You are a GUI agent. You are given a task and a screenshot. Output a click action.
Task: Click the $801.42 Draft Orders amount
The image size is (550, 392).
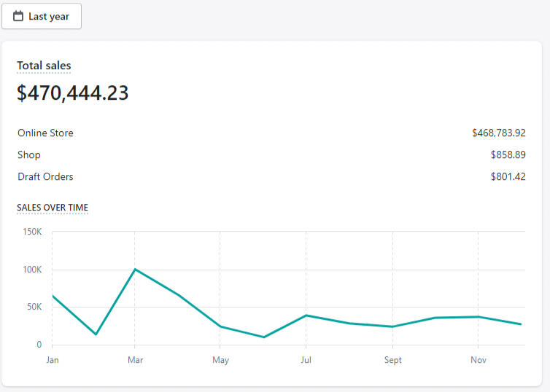(508, 177)
